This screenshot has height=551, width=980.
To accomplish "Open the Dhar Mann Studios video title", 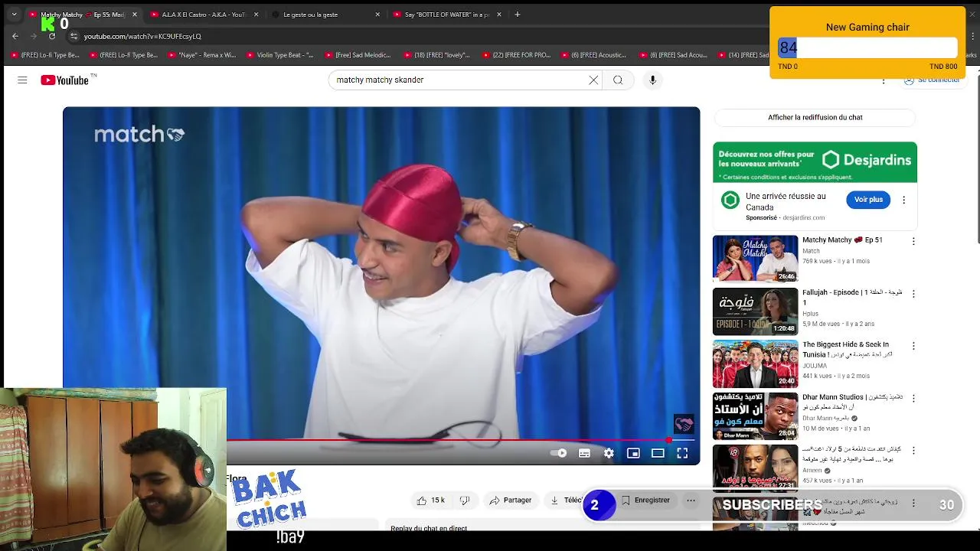I will pyautogui.click(x=852, y=403).
